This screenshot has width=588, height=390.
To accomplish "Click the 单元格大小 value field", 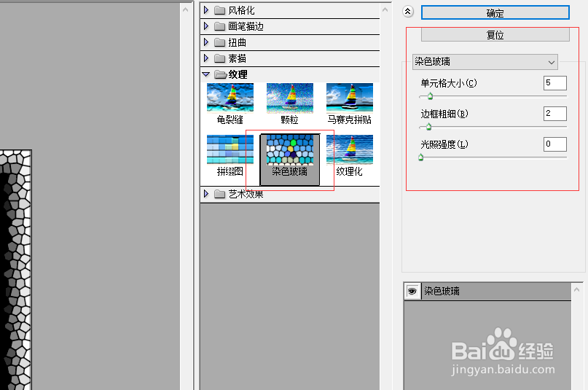I will [554, 83].
